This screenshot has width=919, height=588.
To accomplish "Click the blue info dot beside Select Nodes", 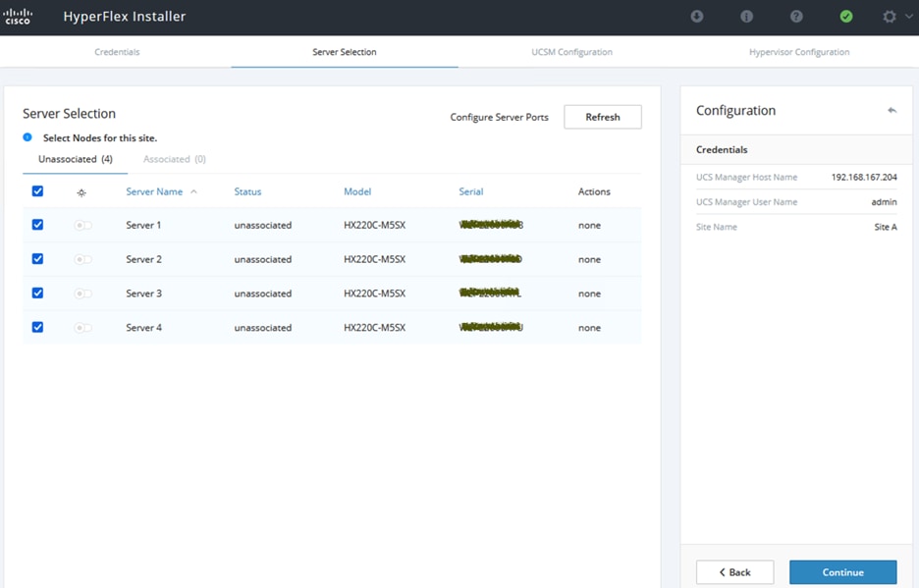I will tap(27, 137).
